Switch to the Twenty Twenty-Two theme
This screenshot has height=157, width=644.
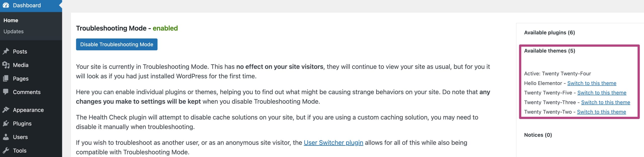[601, 112]
